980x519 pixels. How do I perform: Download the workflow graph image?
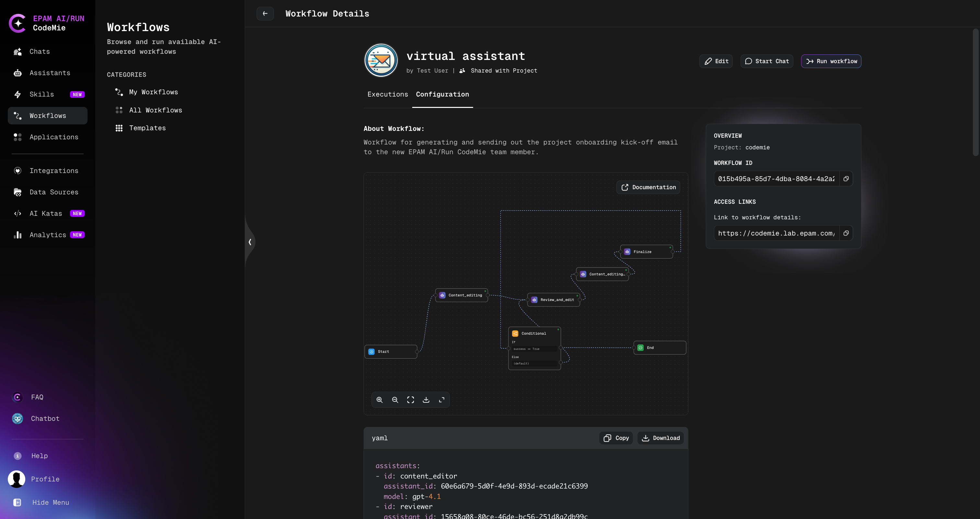coord(426,399)
